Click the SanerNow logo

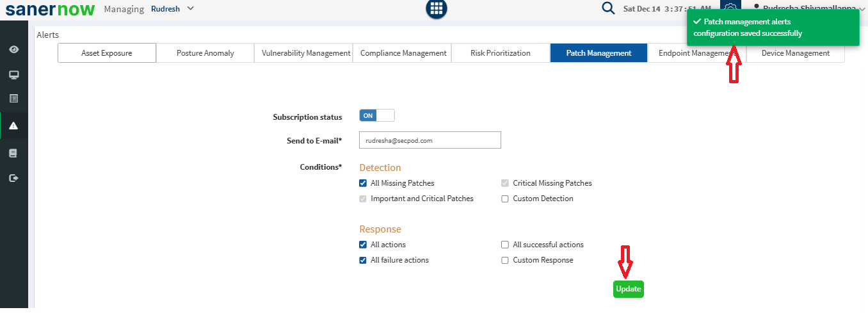click(x=50, y=9)
